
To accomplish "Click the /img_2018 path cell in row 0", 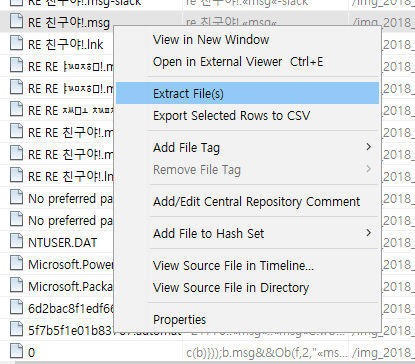I will [383, 352].
